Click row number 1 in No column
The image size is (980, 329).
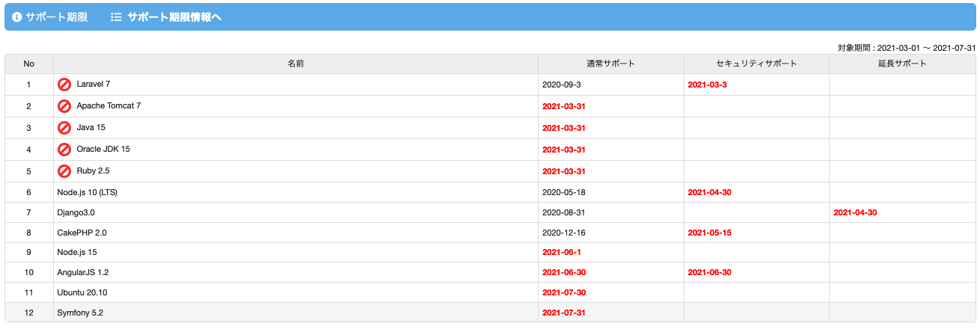coord(29,84)
